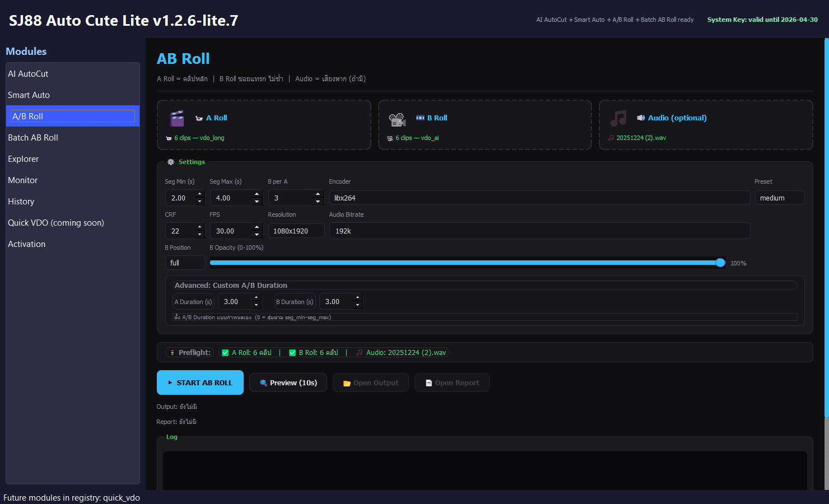Screen dimensions: 829x504
Task: Click the Settings gear icon
Action: (x=171, y=162)
